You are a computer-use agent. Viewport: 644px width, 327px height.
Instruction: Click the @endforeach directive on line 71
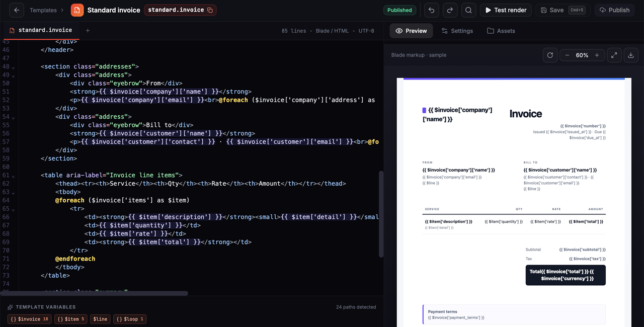point(75,259)
